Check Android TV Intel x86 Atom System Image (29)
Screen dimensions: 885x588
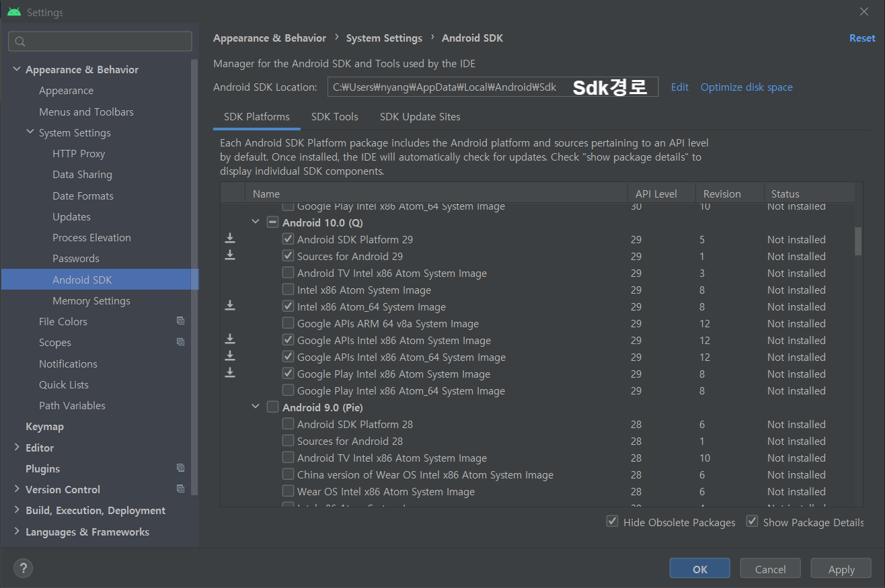click(288, 272)
